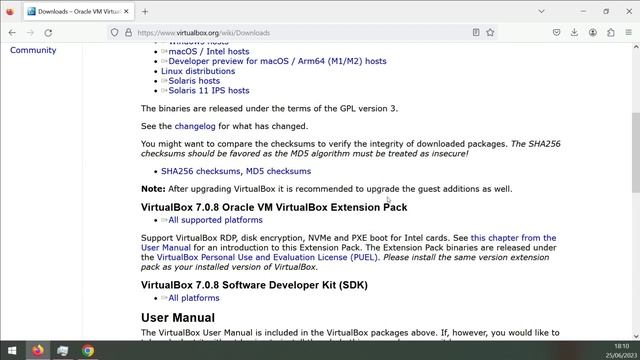Open a new browser tab
This screenshot has height=360, width=640.
145,11
